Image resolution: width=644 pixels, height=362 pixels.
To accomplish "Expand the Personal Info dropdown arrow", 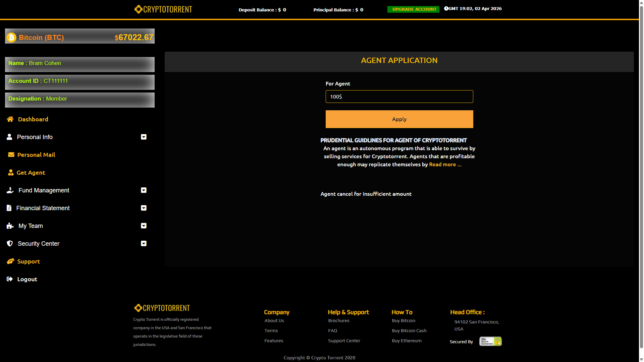I will pos(144,137).
